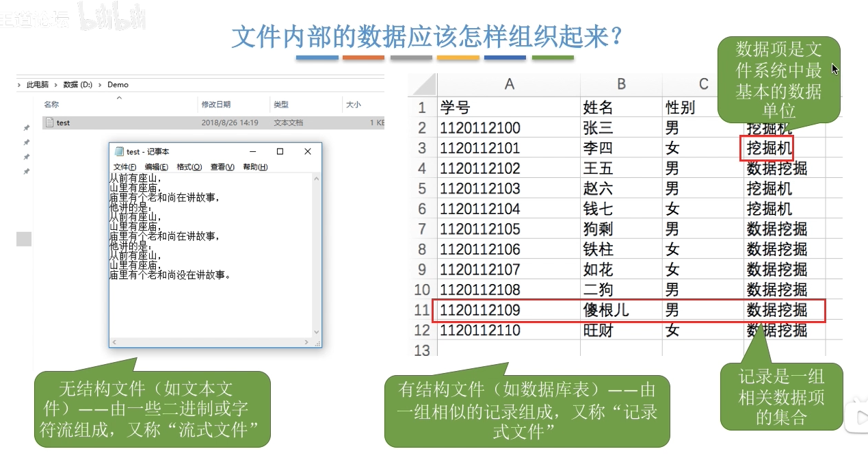Image resolution: width=868 pixels, height=475 pixels.
Task: Click the name cell 二狗
Action: tap(621, 290)
